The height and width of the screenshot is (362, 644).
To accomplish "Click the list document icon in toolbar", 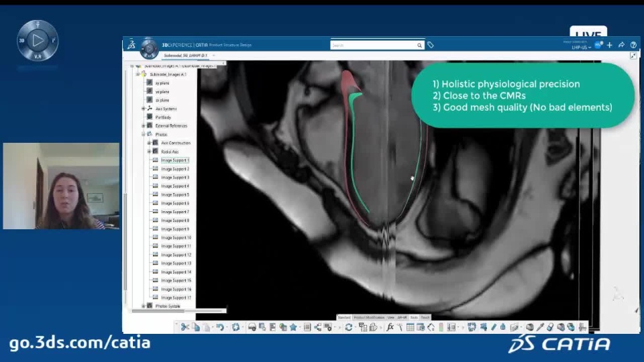I will [x=307, y=327].
